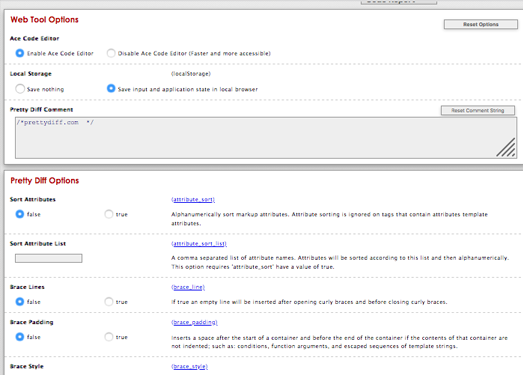Viewport: 523px width, 375px height.
Task: Set Brace Padding to true
Action: 109,337
